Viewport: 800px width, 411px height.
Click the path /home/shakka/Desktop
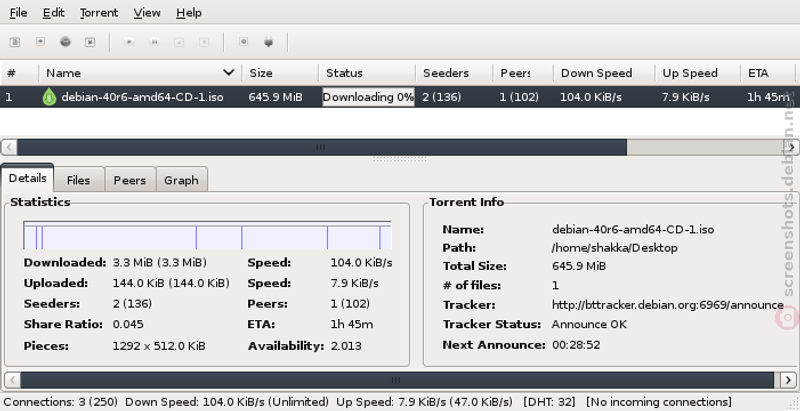(x=615, y=248)
